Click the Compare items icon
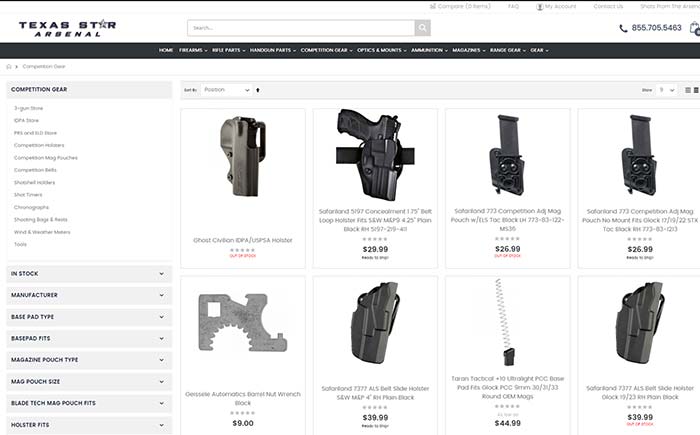700x435 pixels. point(432,6)
